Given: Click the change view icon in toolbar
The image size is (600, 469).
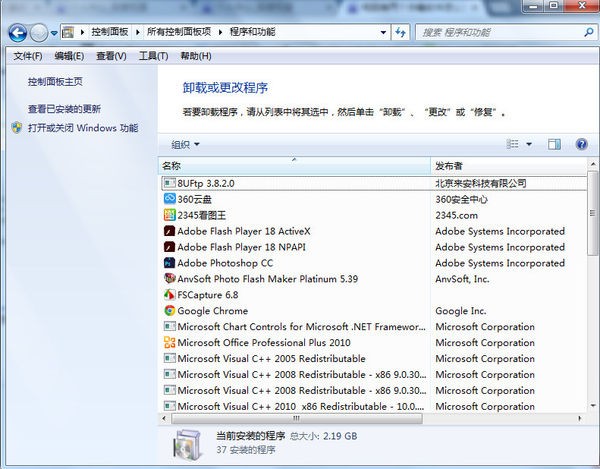Looking at the screenshot, I should coord(513,144).
